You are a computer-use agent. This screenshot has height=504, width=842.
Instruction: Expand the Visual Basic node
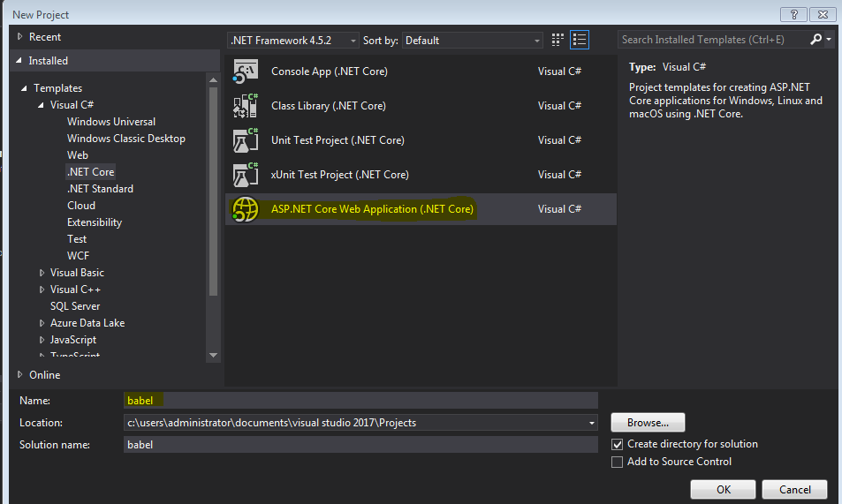coord(42,273)
